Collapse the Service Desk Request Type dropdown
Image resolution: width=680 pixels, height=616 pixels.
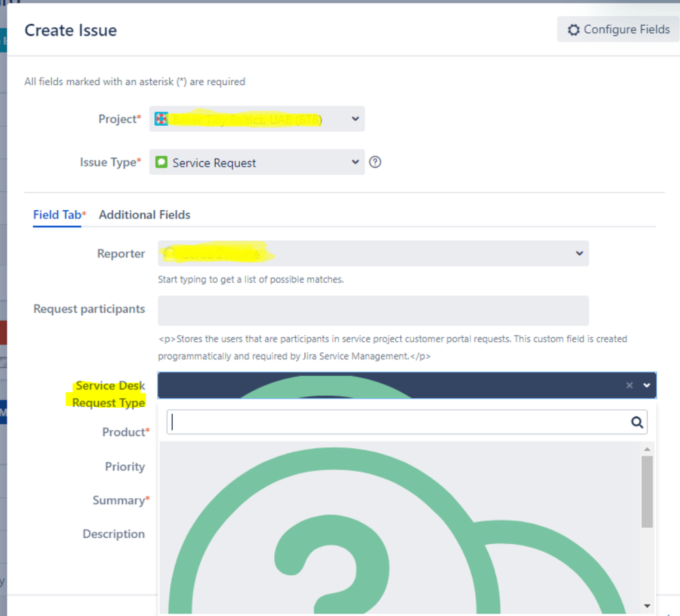[647, 385]
